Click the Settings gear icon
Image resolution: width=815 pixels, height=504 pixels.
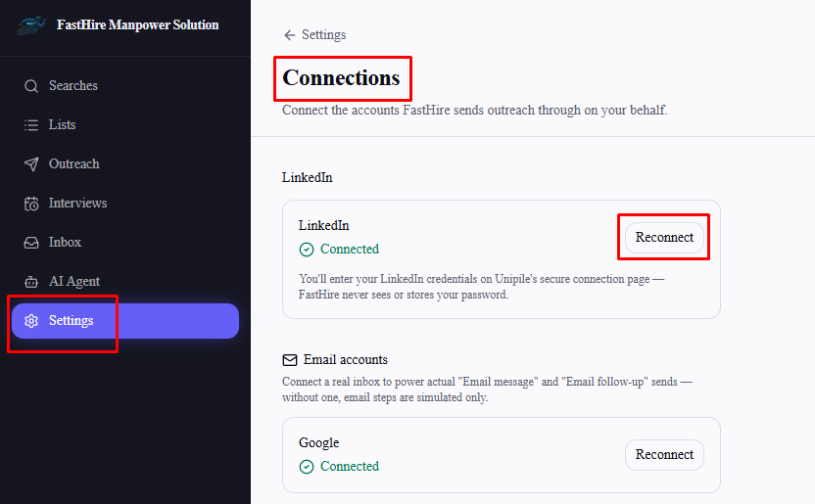31,321
